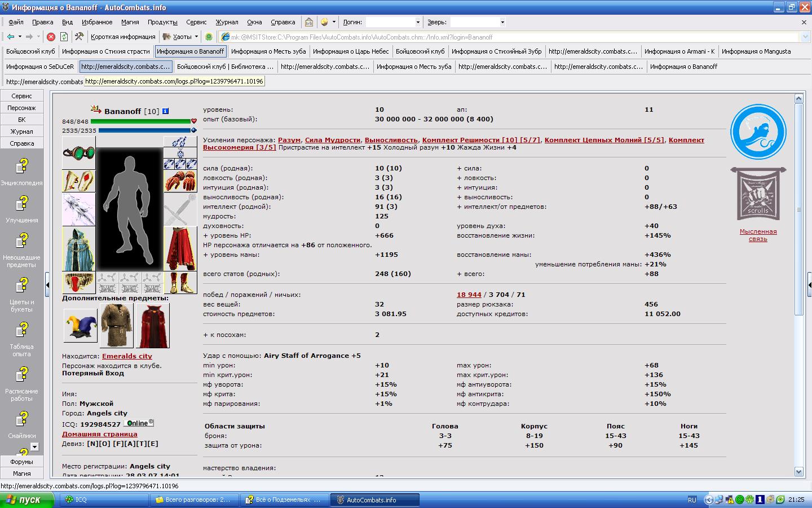Open Смайлики in the left sidebar
Screen dimensions: 812x508
tap(21, 424)
